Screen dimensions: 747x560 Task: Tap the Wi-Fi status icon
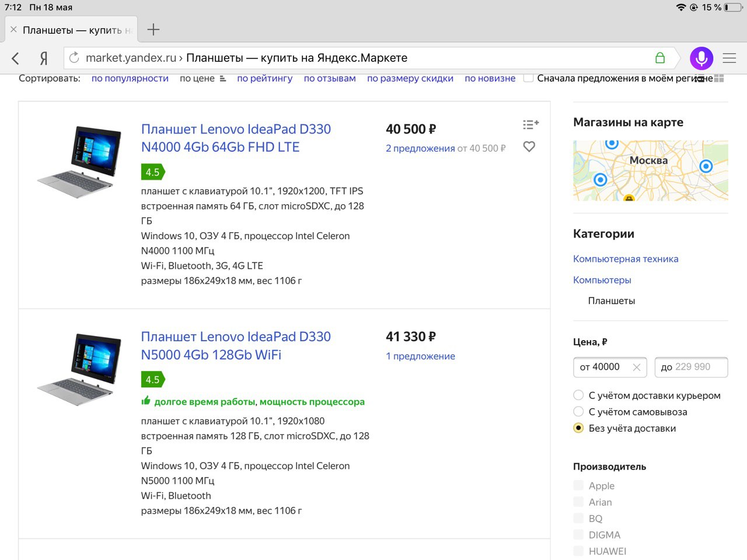pyautogui.click(x=681, y=8)
